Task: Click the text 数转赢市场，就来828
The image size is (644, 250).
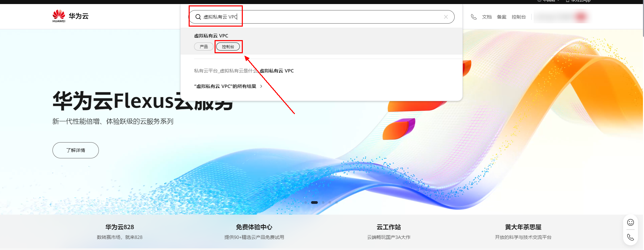Action: pos(120,237)
